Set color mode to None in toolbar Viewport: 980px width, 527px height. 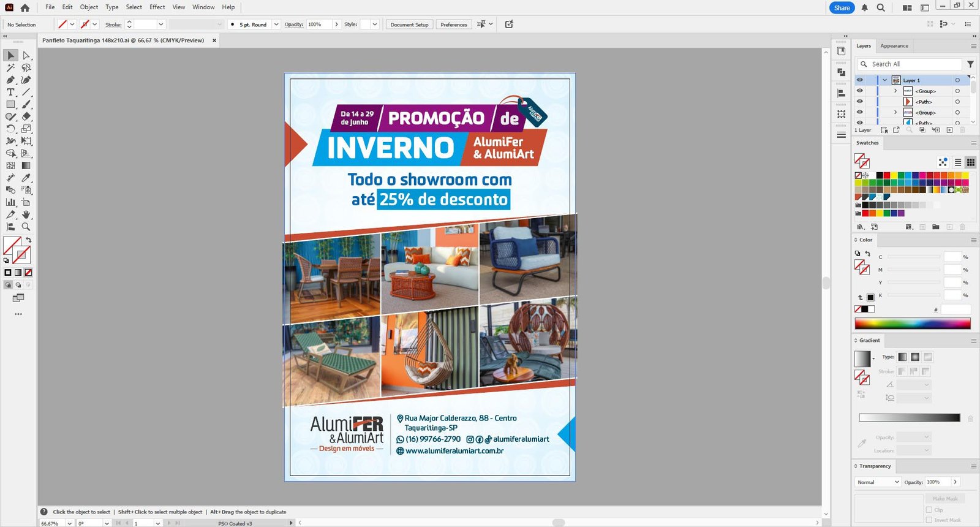tap(28, 272)
